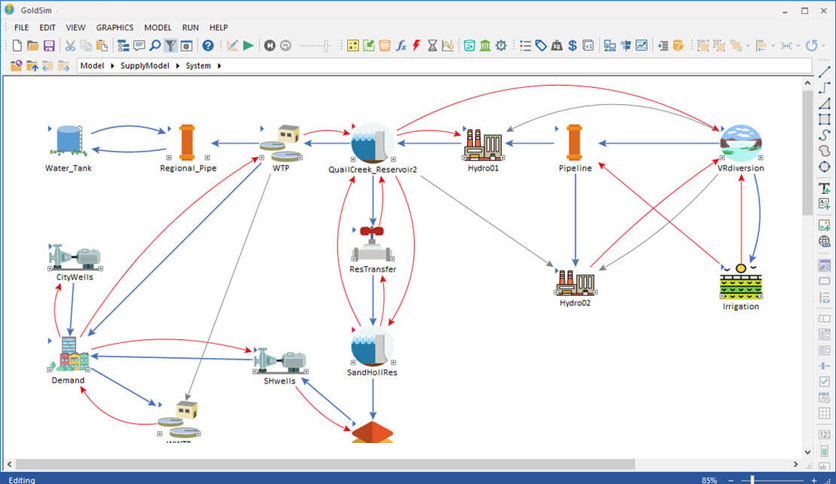Save model with the purple floppy icon
836x484 pixels.
(49, 45)
